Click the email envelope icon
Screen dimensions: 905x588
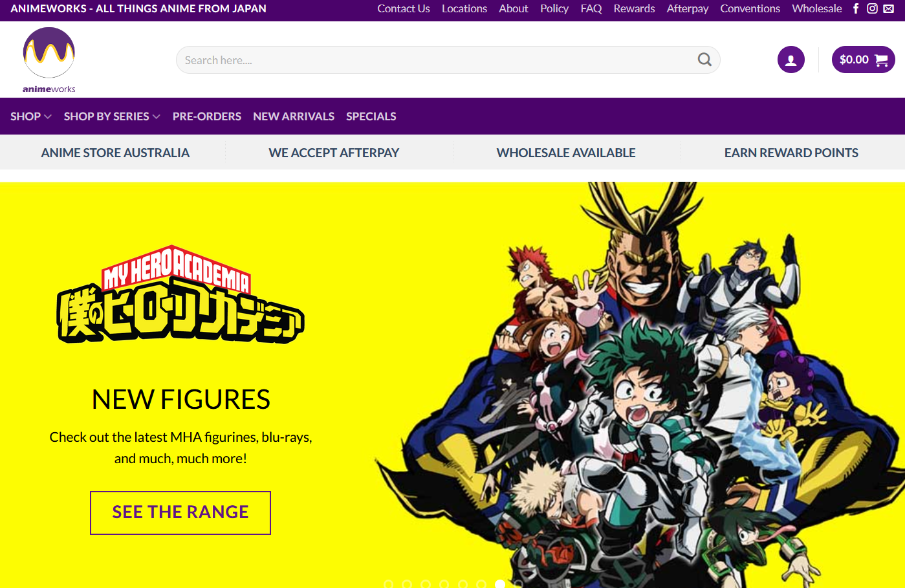point(889,8)
